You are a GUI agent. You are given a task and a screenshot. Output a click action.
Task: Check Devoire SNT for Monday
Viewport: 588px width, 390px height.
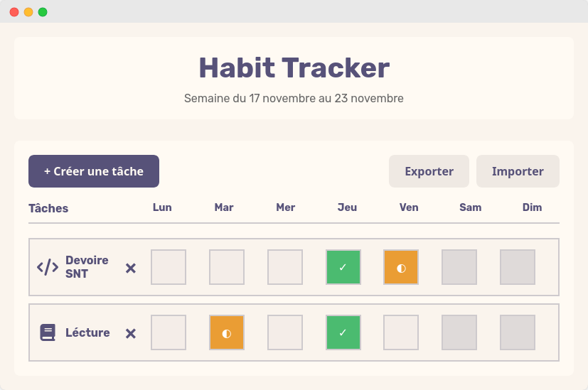169,267
